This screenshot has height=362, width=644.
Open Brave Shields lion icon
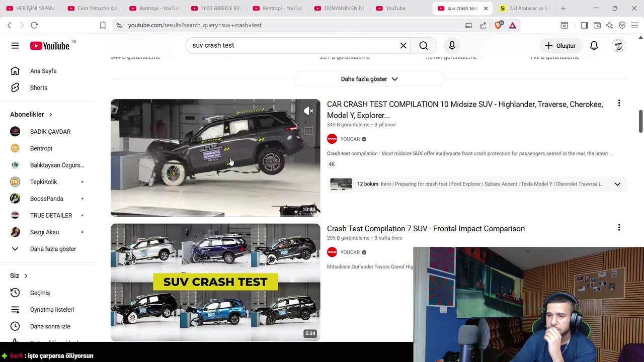[498, 25]
